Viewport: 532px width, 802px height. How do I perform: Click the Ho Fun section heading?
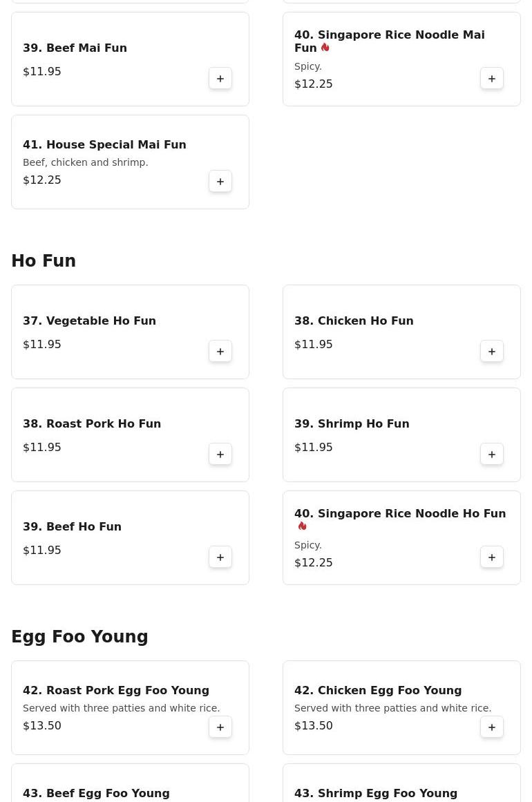click(44, 260)
